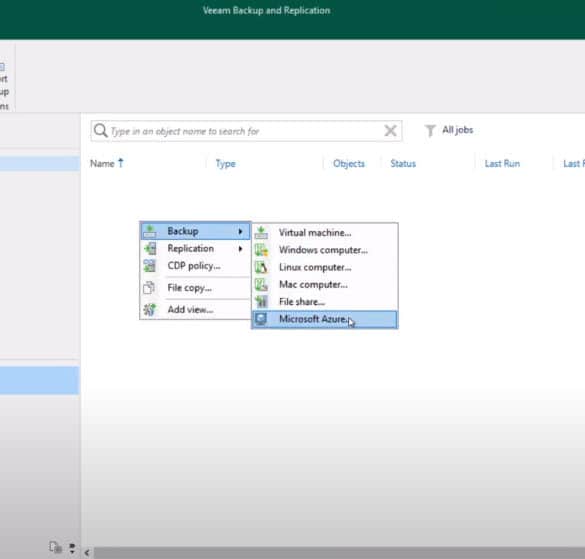The width and height of the screenshot is (585, 559).
Task: Toggle the Name sort arrow
Action: (x=121, y=163)
